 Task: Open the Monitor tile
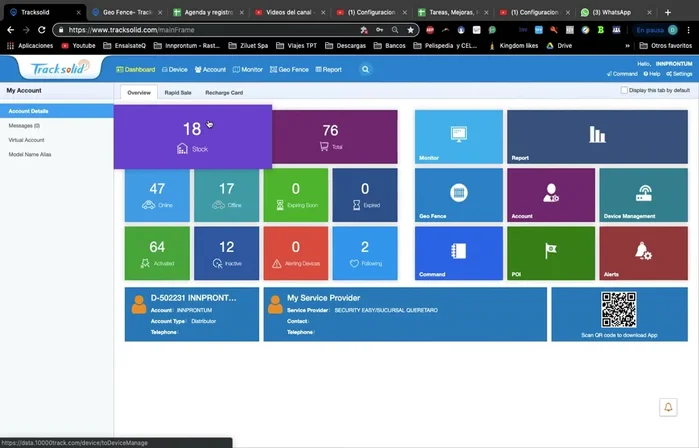pyautogui.click(x=459, y=137)
